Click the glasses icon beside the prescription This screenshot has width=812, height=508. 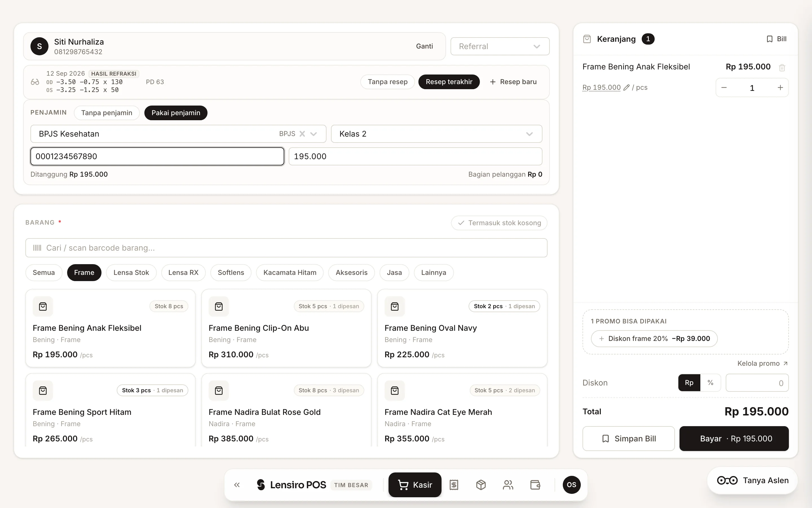35,82
